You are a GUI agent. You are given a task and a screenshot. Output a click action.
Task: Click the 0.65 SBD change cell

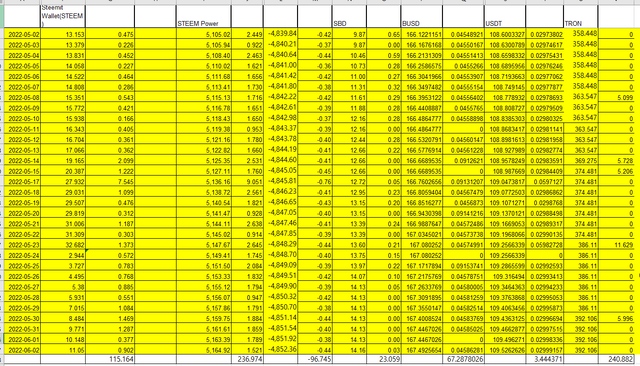pyautogui.click(x=384, y=35)
